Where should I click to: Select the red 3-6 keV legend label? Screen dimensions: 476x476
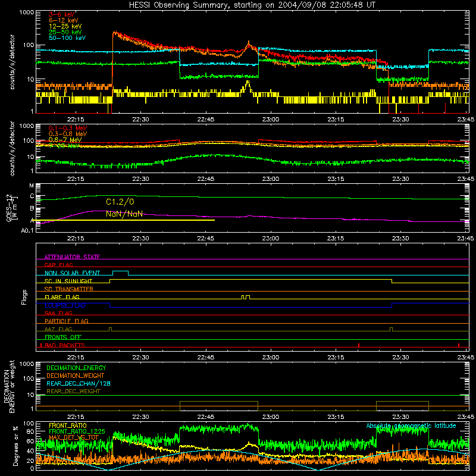coord(61,14)
